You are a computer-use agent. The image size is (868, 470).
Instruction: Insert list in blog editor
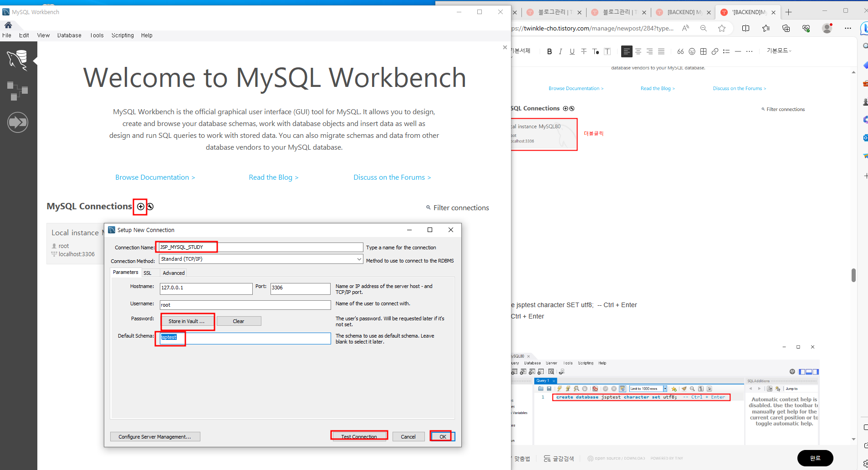tap(726, 51)
